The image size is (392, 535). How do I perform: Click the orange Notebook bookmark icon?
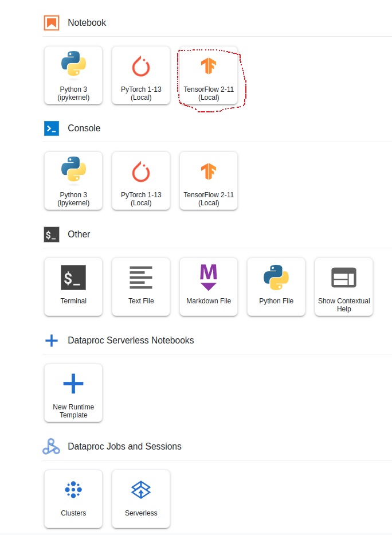tap(52, 23)
